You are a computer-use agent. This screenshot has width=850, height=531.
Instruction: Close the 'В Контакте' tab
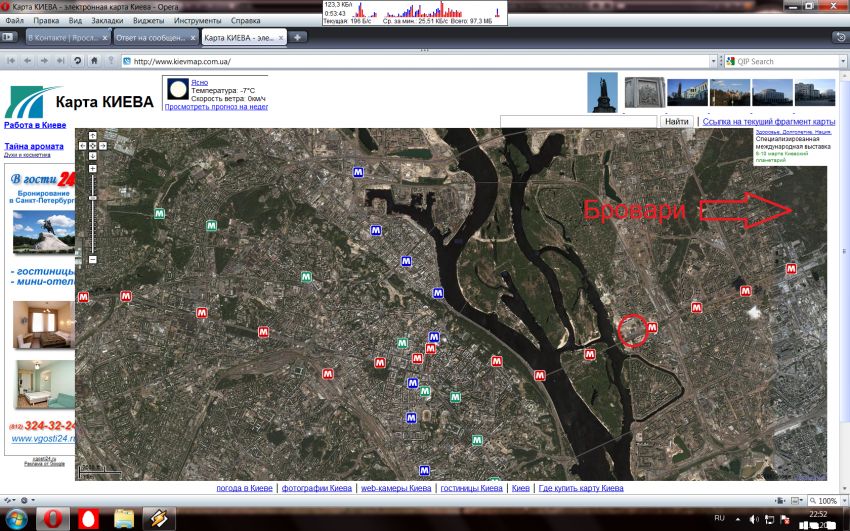click(x=105, y=38)
